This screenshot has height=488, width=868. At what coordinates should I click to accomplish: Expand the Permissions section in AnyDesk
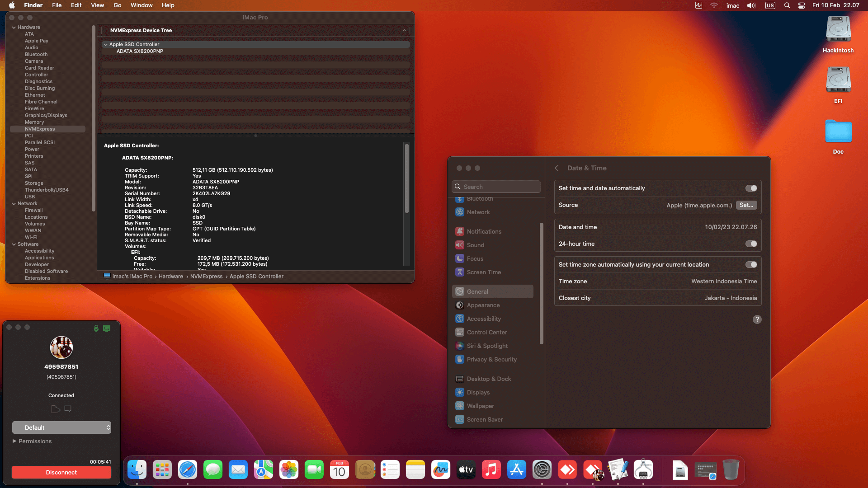[32, 441]
